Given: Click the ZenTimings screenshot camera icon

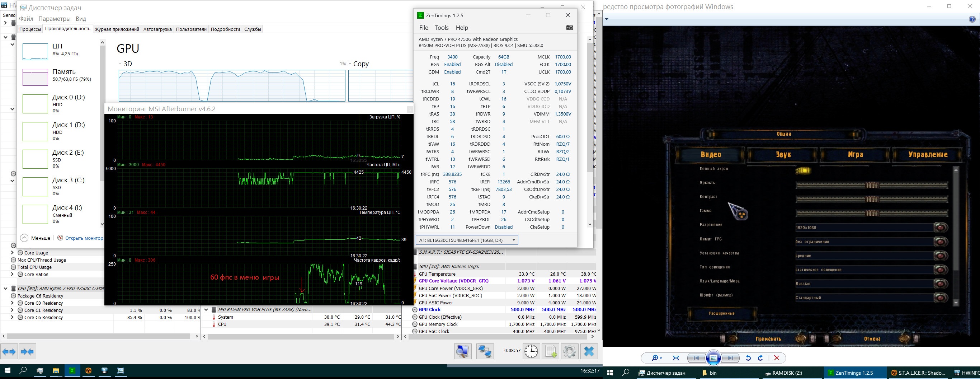Looking at the screenshot, I should [569, 27].
